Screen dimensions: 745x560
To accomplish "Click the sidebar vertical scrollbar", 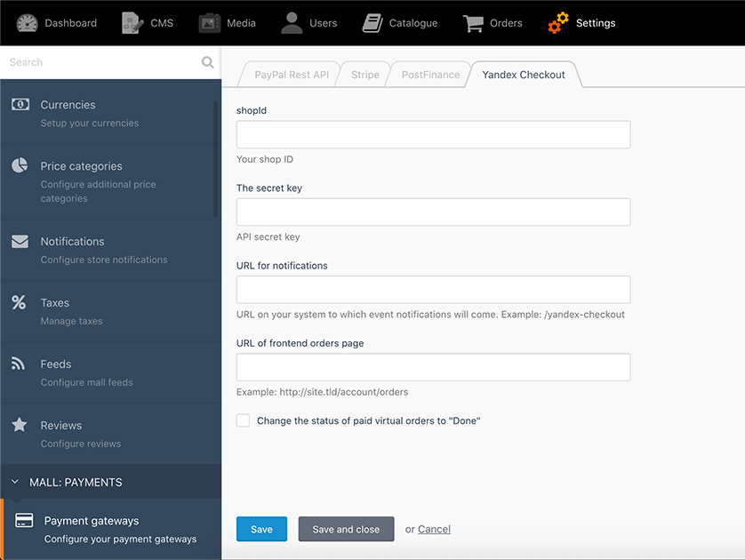I will point(216,159).
